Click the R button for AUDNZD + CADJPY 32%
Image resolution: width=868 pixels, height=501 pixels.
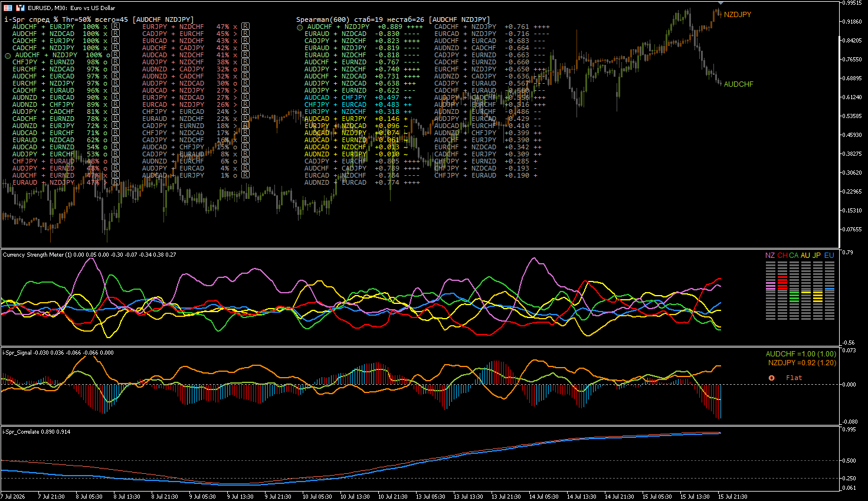245,69
